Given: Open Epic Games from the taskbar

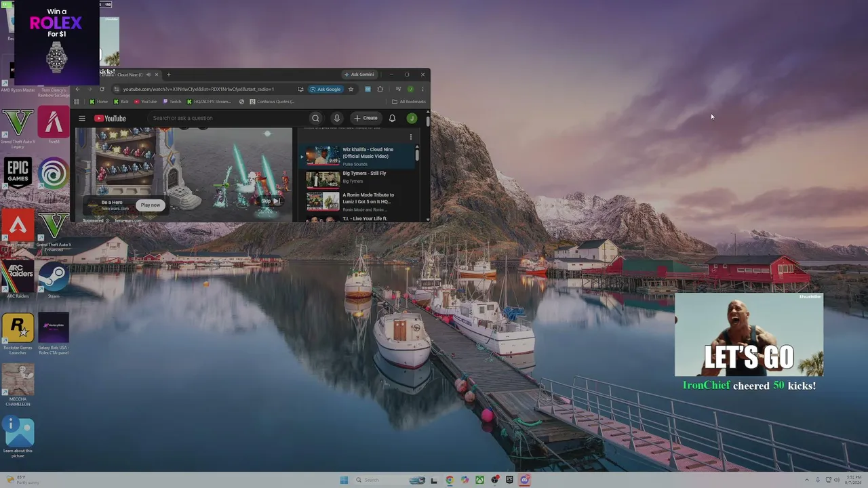Looking at the screenshot, I should click(x=509, y=480).
